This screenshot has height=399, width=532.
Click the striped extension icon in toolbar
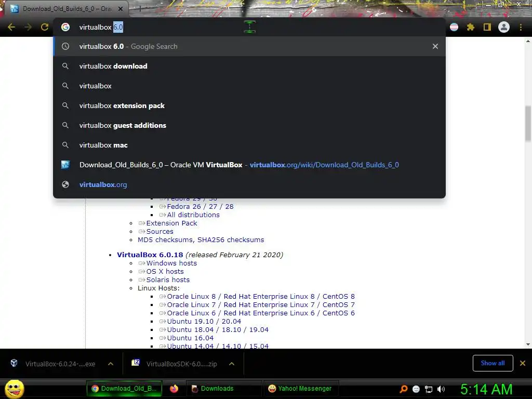[454, 27]
